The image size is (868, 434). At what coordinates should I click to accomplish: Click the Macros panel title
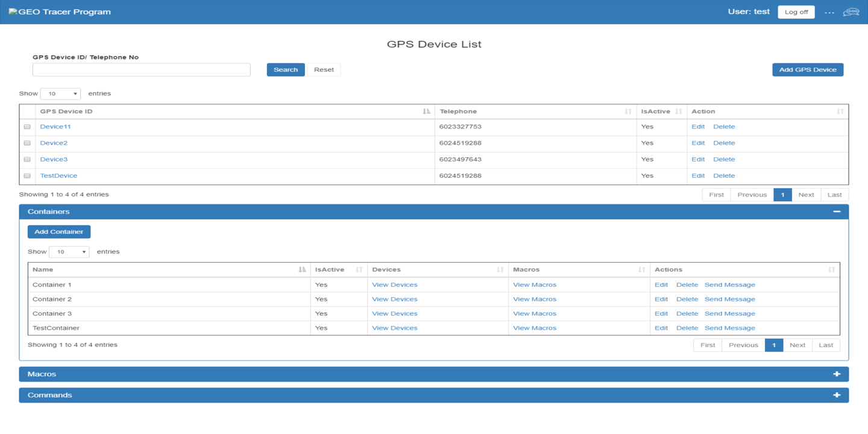[42, 374]
